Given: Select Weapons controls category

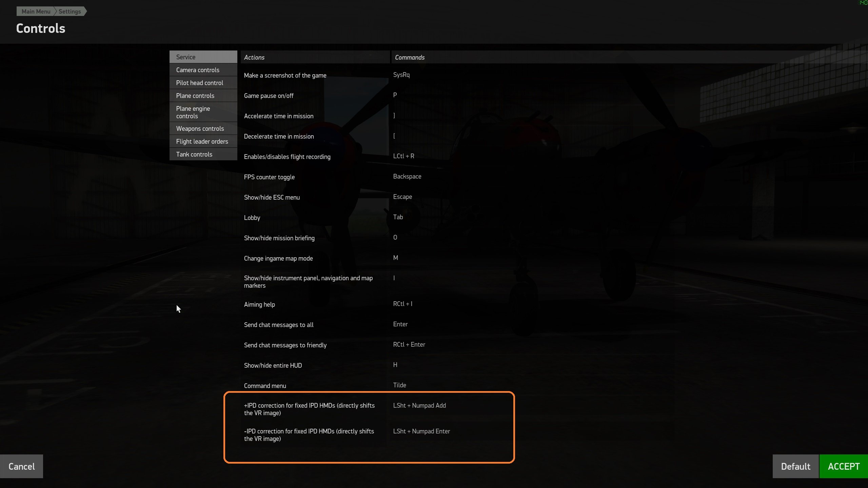Looking at the screenshot, I should click(x=203, y=128).
